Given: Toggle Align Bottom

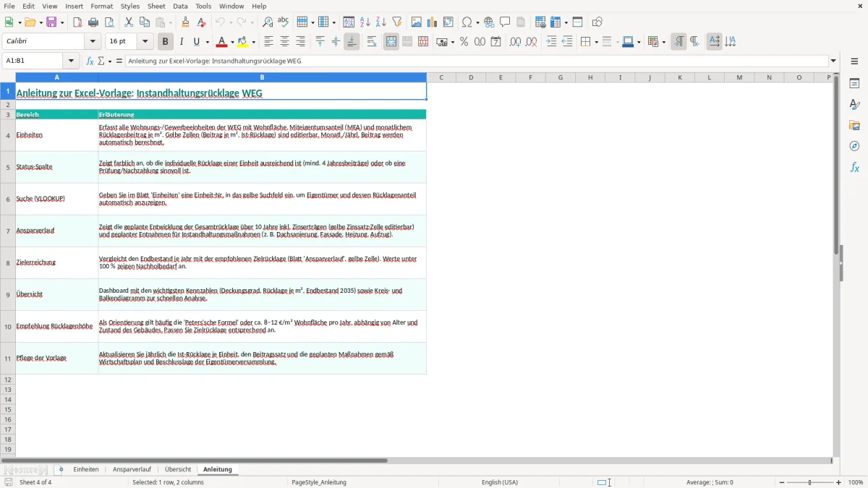Looking at the screenshot, I should [x=352, y=42].
